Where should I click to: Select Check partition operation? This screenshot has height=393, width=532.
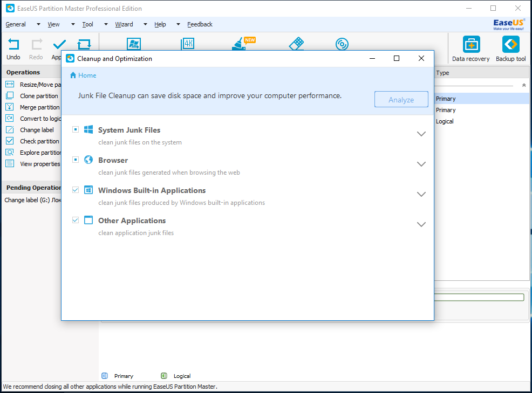point(33,141)
